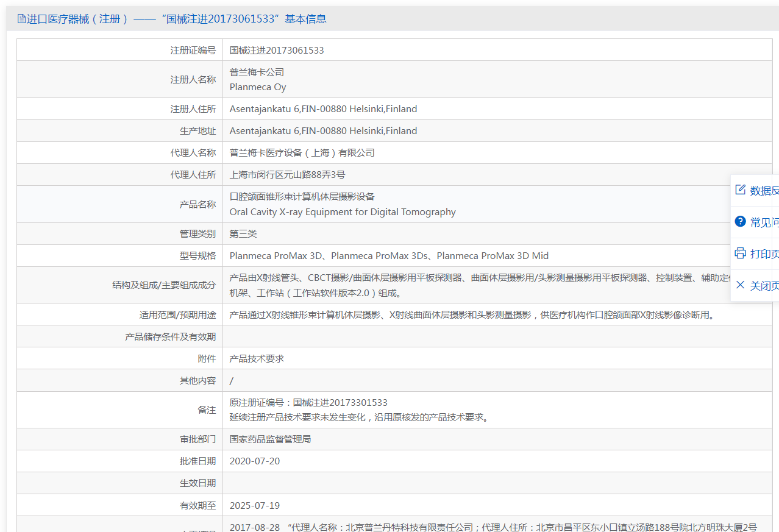This screenshot has height=532, width=779.
Task: Select remark line 延续注册产品技术要求未发生变化
Action: tap(359, 417)
